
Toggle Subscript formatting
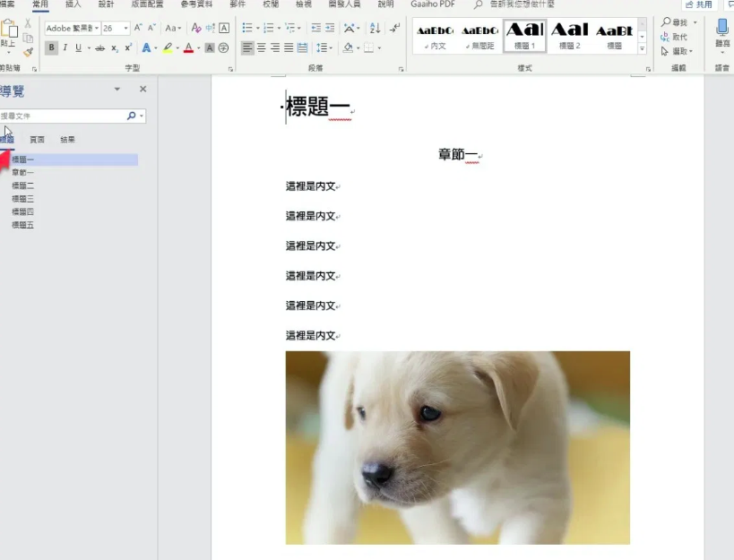click(x=114, y=47)
